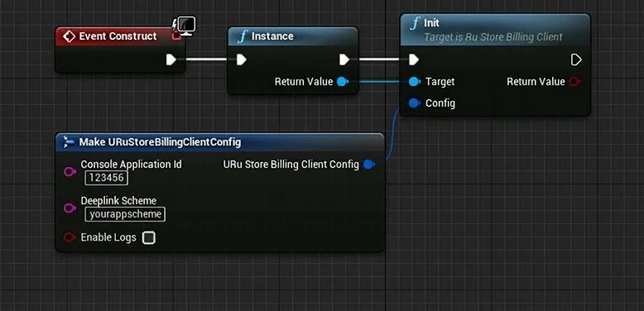The height and width of the screenshot is (311, 644).
Task: Click the Enable Logs boolean pin
Action: [70, 237]
